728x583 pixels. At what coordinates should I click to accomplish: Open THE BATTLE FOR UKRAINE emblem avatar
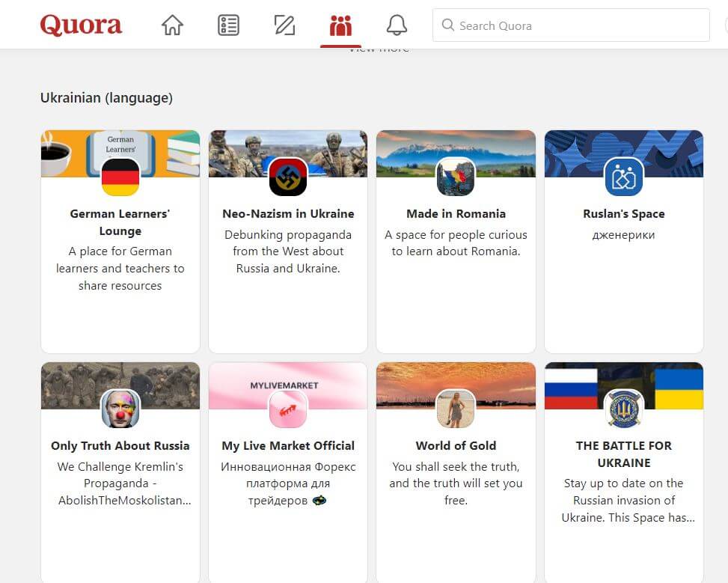(x=623, y=409)
